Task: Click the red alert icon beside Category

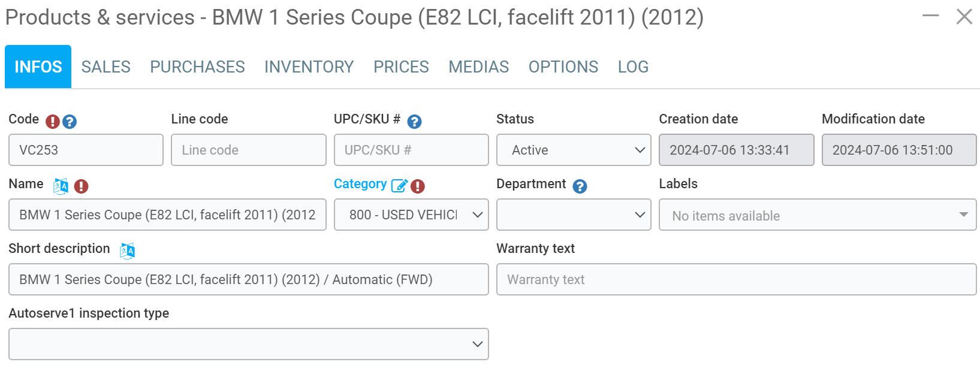Action: (418, 186)
